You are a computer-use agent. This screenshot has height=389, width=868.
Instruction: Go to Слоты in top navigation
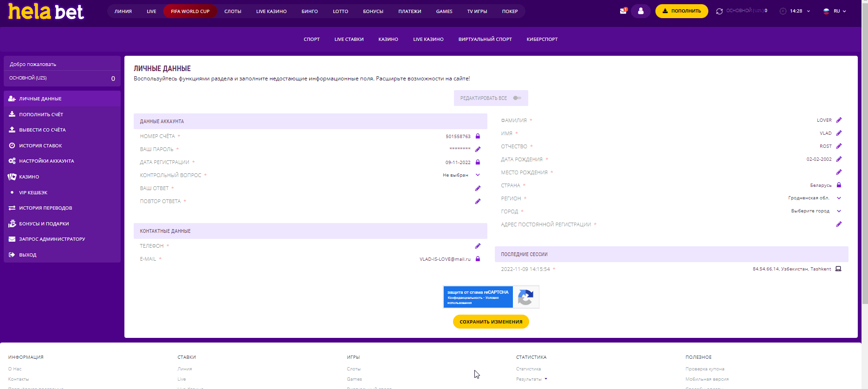pos(233,11)
